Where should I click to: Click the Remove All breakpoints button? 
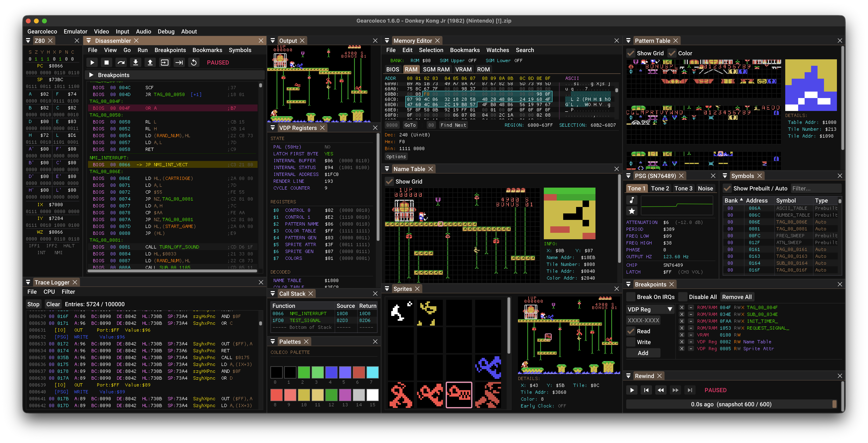[737, 297]
